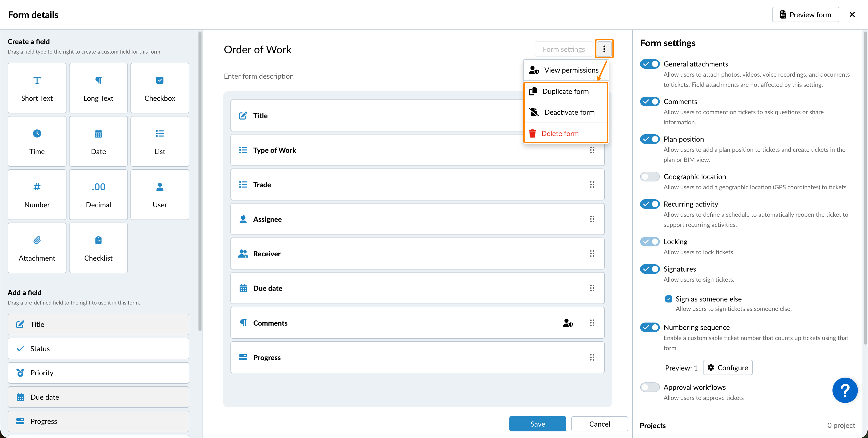Select Duplicate form from the menu
Screen dimensions: 868x438
point(566,92)
